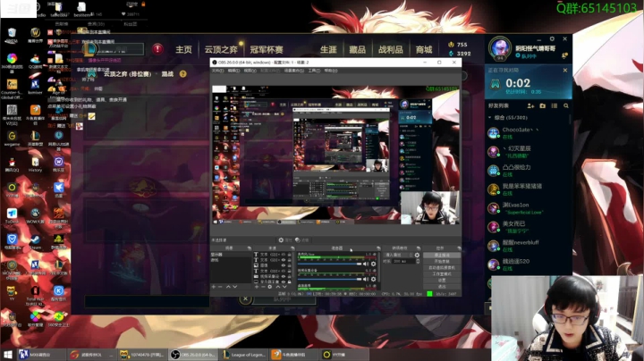Image resolution: width=644 pixels, height=361 pixels.
Task: Move source down with arrow icon
Action: (x=284, y=286)
